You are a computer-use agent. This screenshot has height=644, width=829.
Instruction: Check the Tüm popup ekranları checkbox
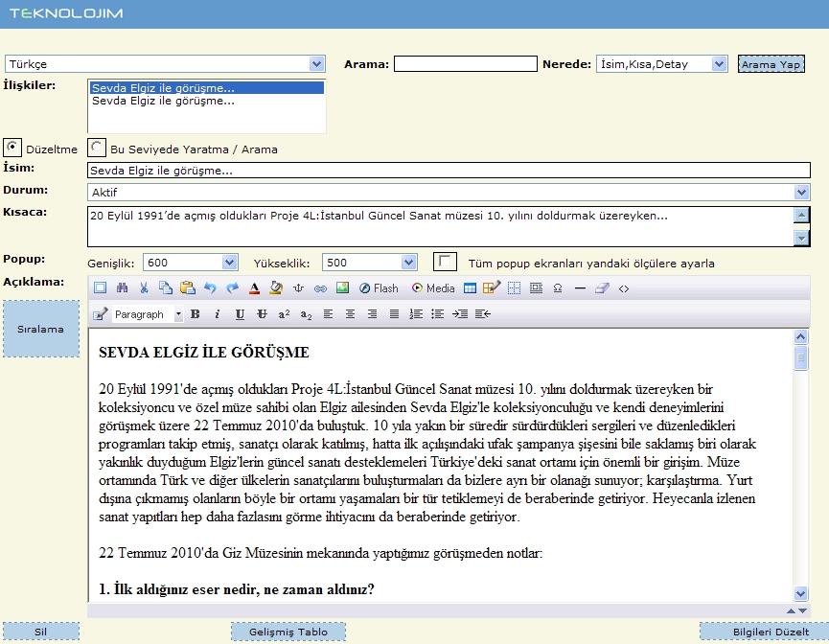click(x=445, y=262)
